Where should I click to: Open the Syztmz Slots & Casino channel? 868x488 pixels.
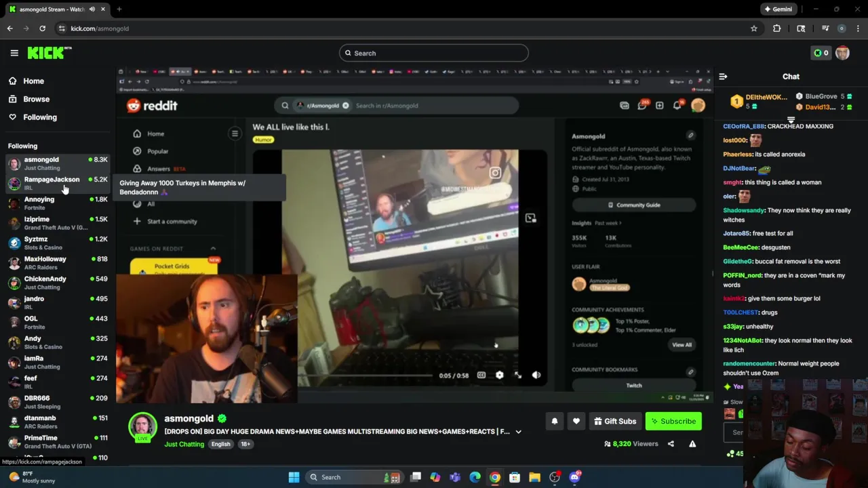(x=58, y=243)
